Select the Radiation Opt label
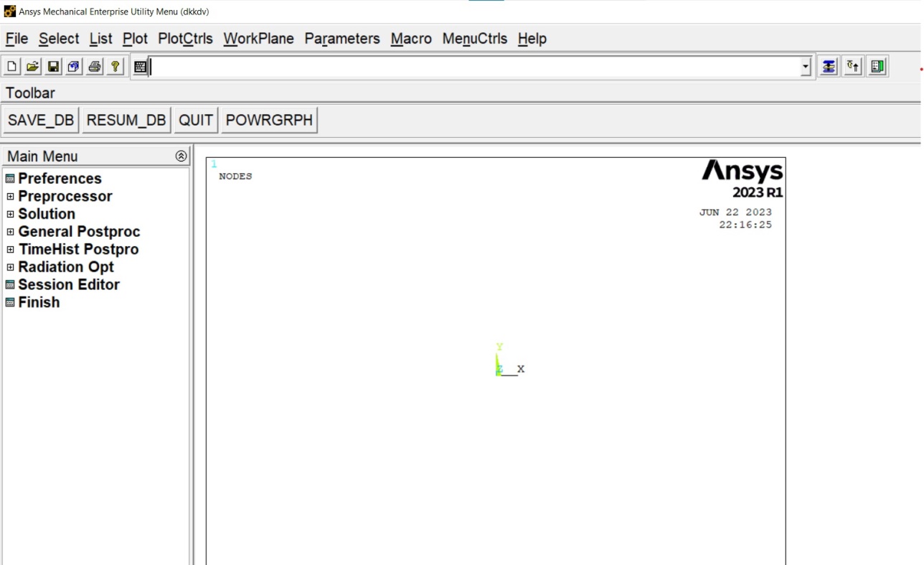 coord(66,267)
